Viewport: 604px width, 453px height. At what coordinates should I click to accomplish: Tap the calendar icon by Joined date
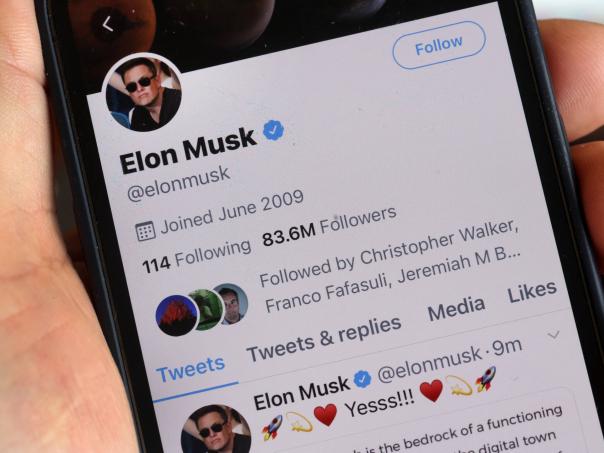click(145, 231)
